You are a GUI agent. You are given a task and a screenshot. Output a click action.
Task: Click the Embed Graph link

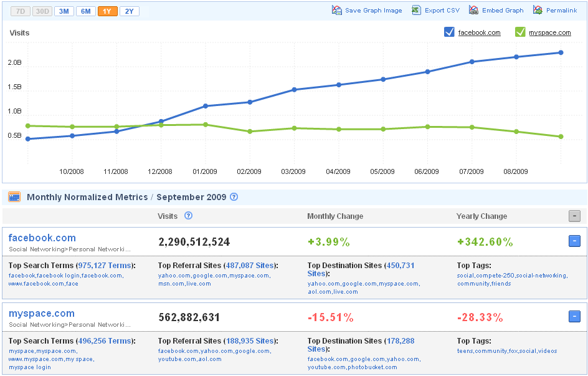click(x=503, y=11)
